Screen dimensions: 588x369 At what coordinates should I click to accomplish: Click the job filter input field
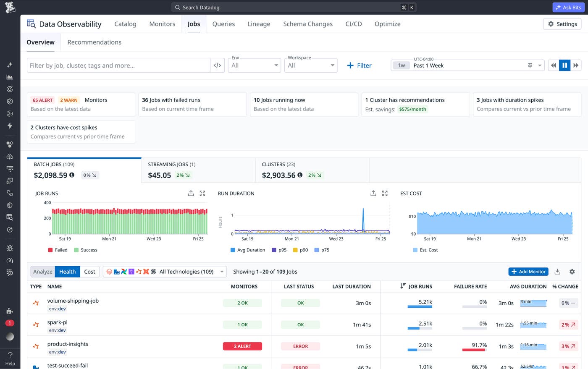pyautogui.click(x=118, y=65)
